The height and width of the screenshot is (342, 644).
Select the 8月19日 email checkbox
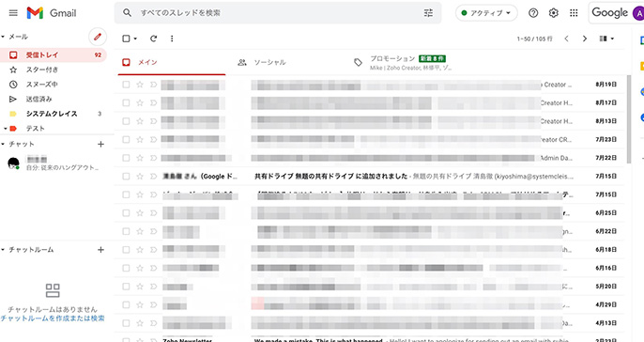pos(126,85)
